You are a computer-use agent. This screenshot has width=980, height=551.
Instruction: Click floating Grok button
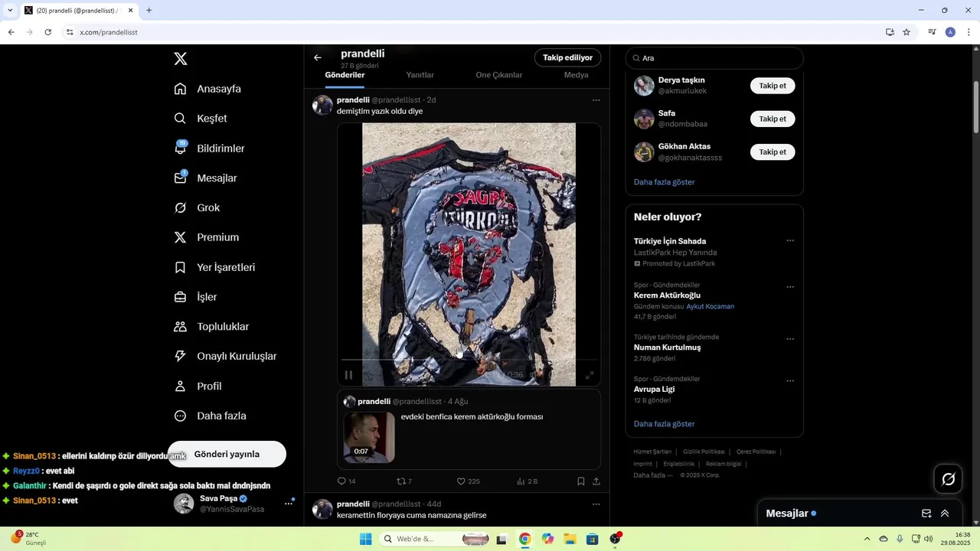(x=949, y=479)
